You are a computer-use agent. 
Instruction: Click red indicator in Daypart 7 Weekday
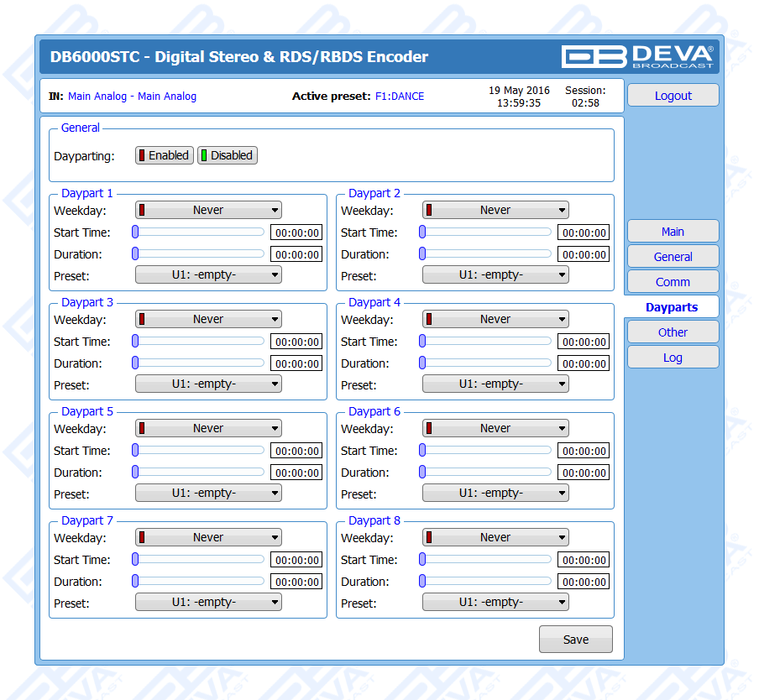coord(143,538)
